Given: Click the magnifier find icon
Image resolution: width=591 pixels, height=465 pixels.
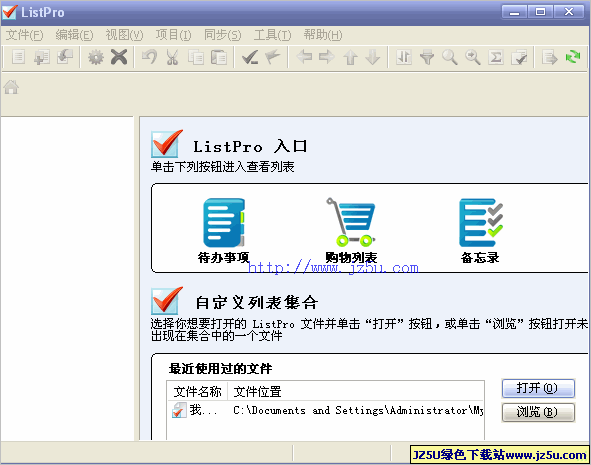Looking at the screenshot, I should (450, 57).
